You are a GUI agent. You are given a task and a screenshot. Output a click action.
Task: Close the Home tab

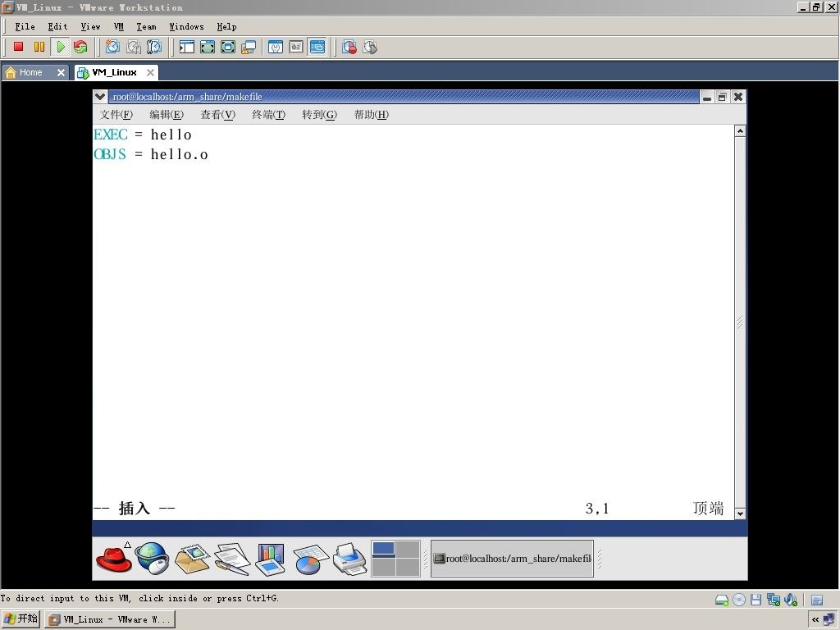(x=61, y=72)
